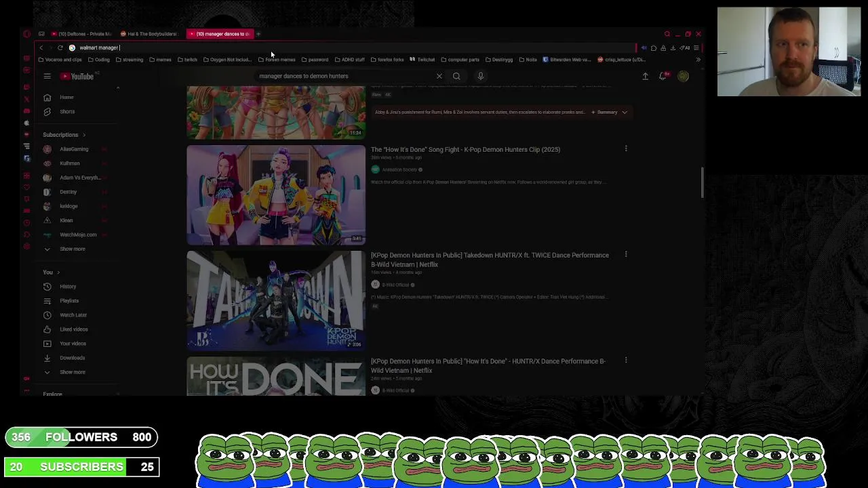Viewport: 868px width, 488px height.
Task: Open the memes bookmarks folder
Action: (x=160, y=60)
